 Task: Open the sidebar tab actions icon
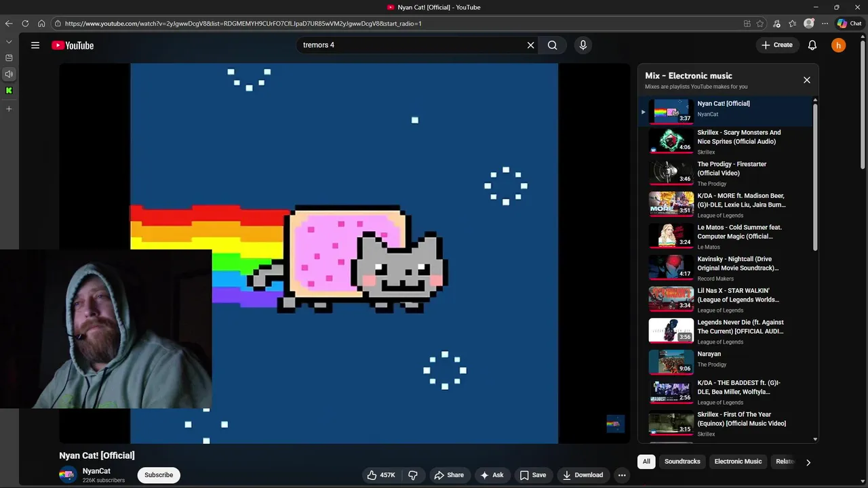pos(9,58)
